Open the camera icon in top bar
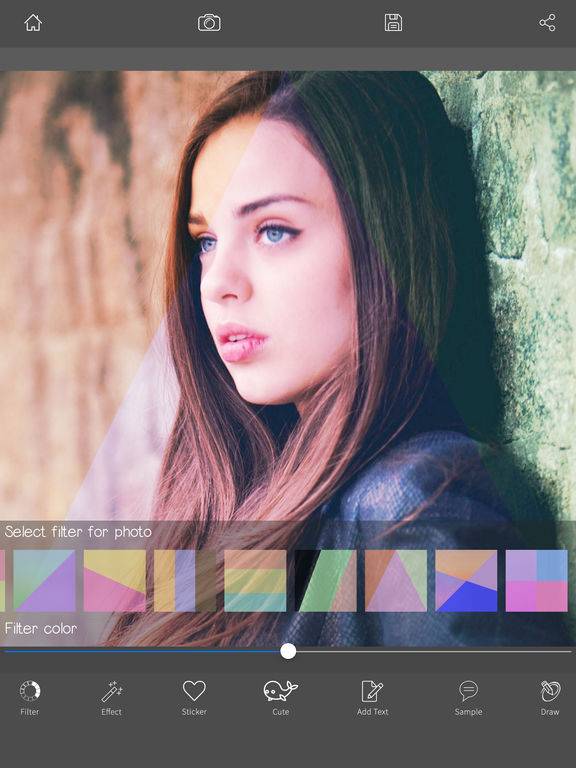Viewport: 576px width, 768px height. click(x=209, y=23)
